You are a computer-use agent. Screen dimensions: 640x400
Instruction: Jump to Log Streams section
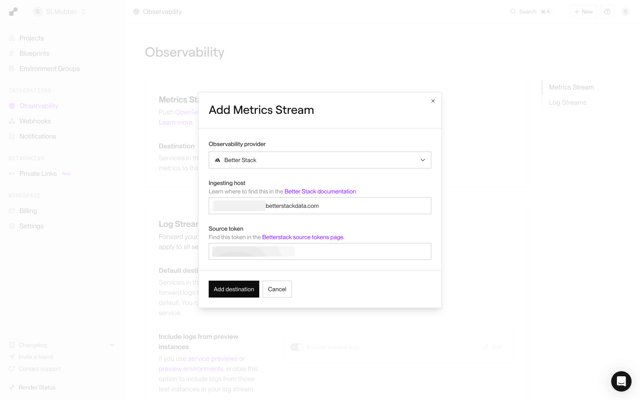click(567, 102)
